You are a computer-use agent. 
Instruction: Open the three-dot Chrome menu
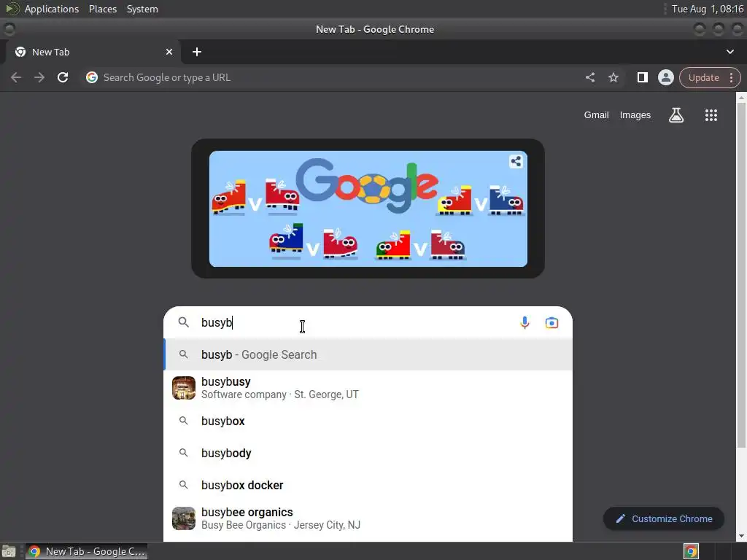731,77
